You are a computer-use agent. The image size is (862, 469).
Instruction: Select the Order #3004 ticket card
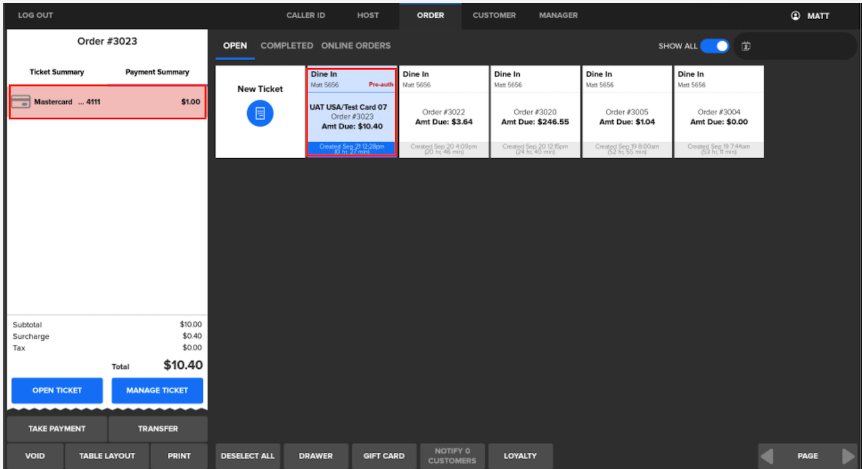pos(718,111)
